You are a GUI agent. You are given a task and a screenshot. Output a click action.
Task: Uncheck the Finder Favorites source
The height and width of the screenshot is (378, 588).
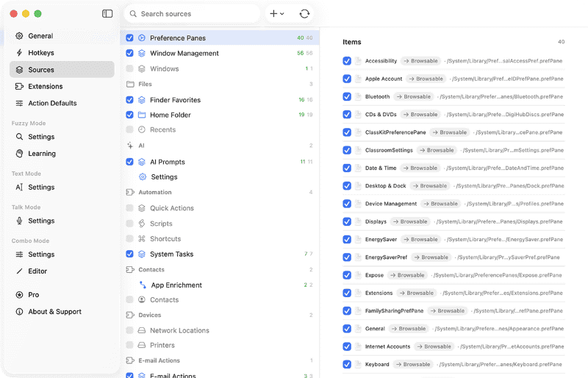click(x=130, y=100)
